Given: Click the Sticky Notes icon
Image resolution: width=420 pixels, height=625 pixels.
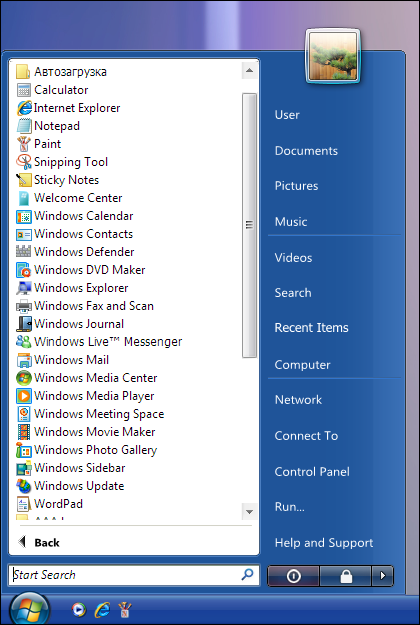Looking at the screenshot, I should [x=24, y=180].
